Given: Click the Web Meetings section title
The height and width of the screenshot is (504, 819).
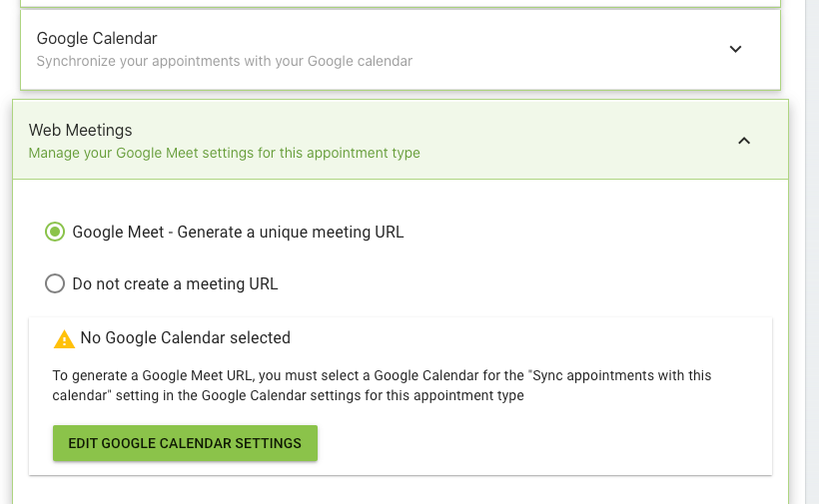Looking at the screenshot, I should click(x=80, y=130).
